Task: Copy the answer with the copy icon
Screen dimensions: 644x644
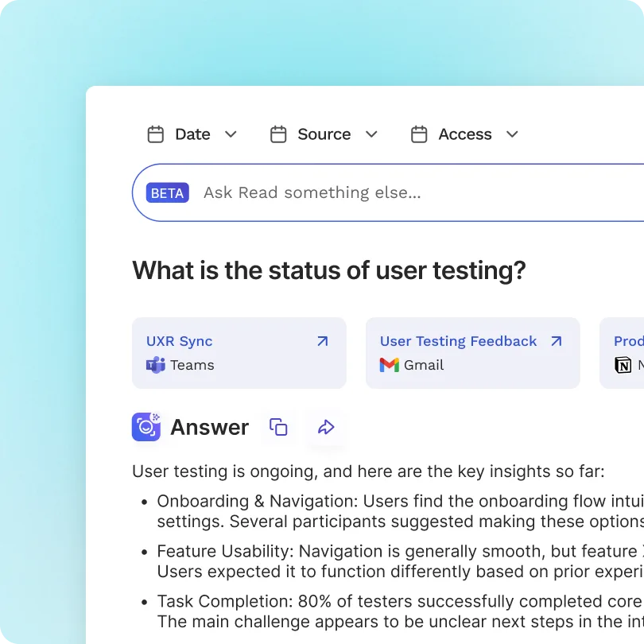Action: click(x=278, y=427)
